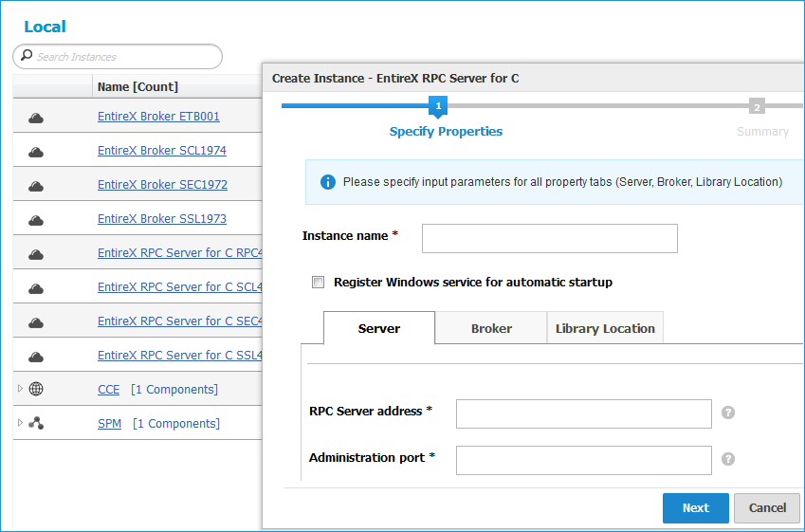The image size is (805, 532).
Task: Click wizard step 1 marker
Action: 438,106
